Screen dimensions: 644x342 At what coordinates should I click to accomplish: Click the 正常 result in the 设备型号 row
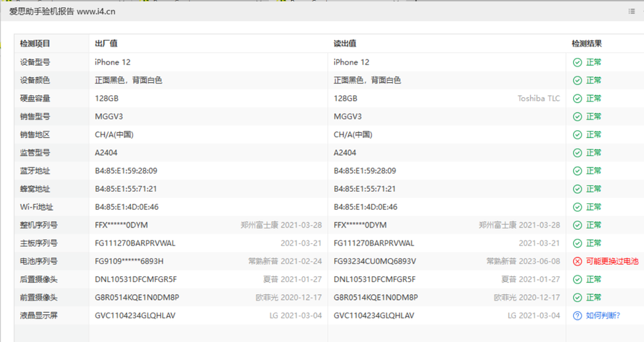click(593, 62)
